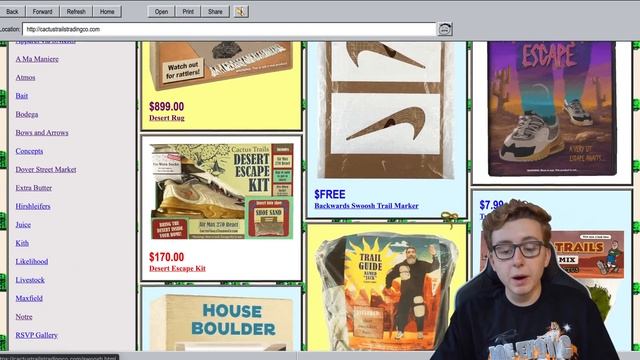Open the Atmos sidebar link
The width and height of the screenshot is (640, 360).
click(x=25, y=78)
